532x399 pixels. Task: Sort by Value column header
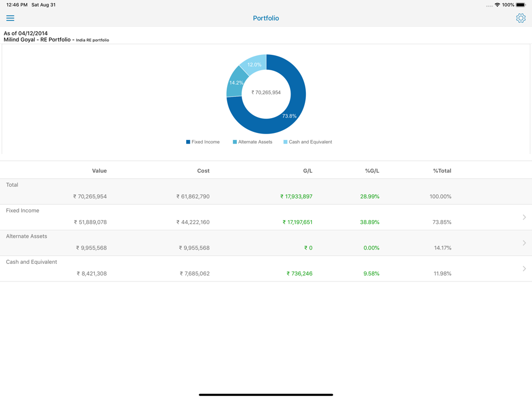[x=99, y=171]
